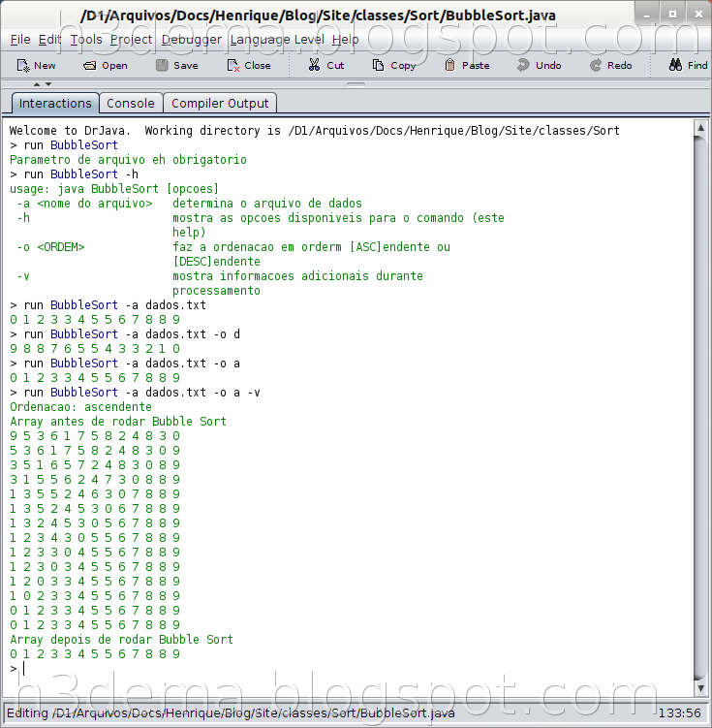Switch to the Console tab

tap(131, 103)
